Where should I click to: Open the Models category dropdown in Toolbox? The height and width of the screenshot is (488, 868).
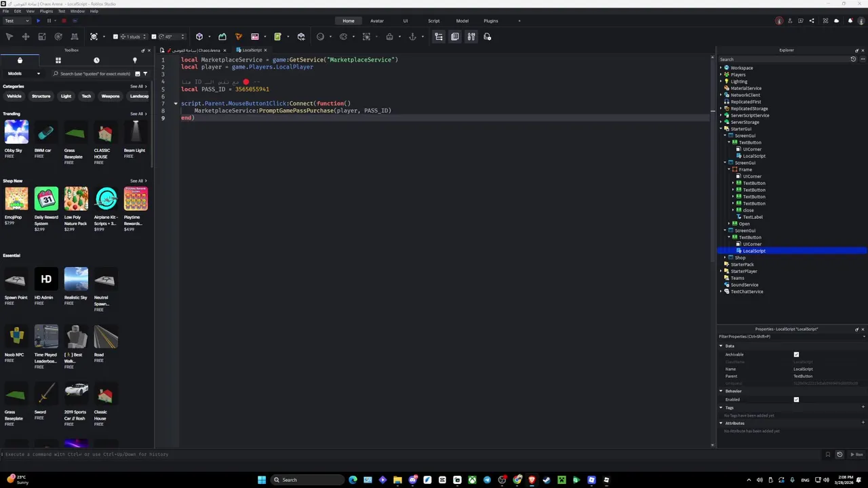(24, 73)
